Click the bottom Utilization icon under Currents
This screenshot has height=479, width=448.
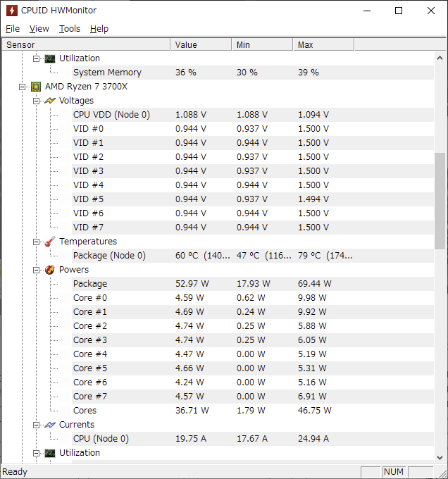pos(50,453)
